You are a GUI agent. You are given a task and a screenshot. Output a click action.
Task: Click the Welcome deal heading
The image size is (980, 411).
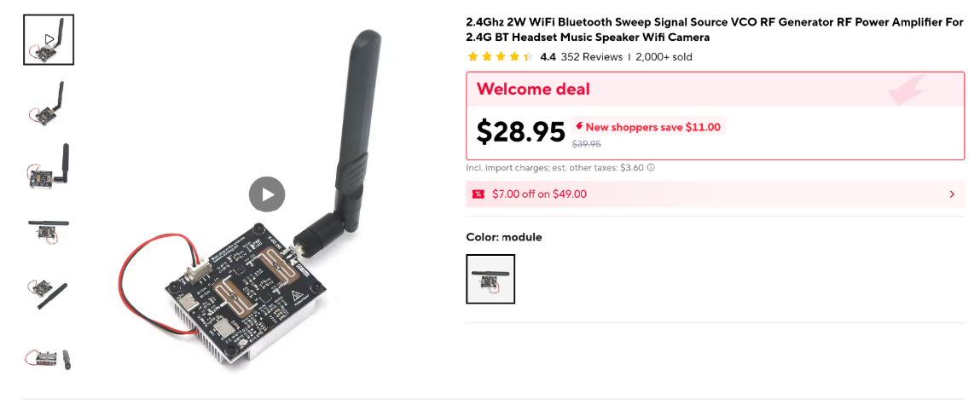pyautogui.click(x=533, y=89)
